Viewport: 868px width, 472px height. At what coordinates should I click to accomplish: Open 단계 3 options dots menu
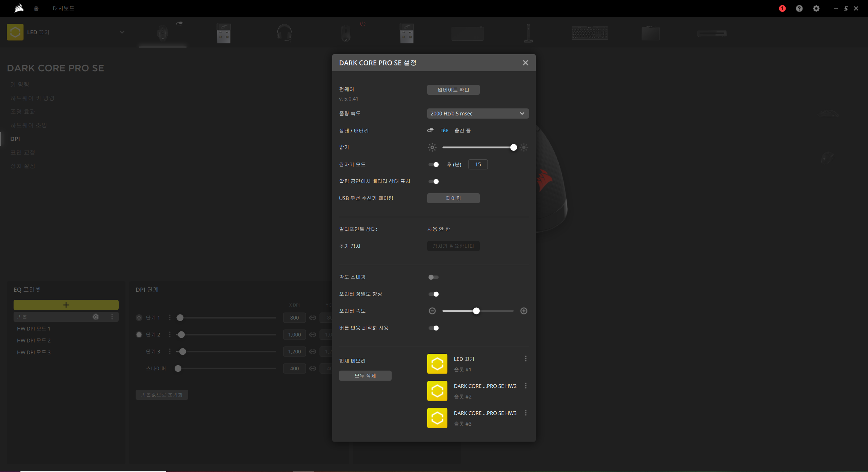tap(170, 352)
